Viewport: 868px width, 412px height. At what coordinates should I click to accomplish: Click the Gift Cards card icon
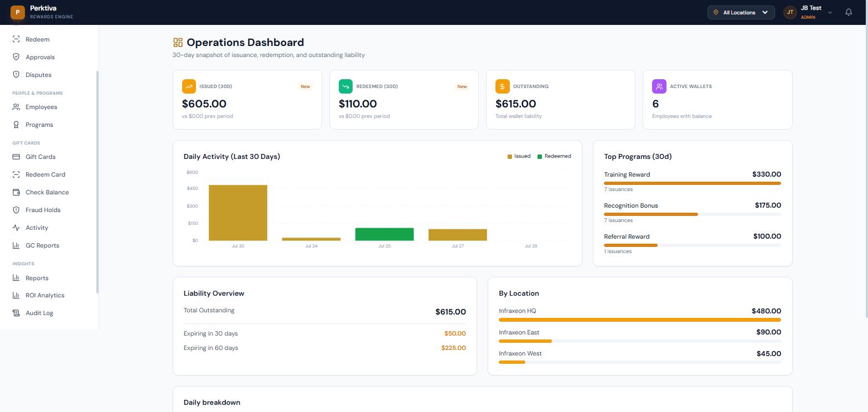pyautogui.click(x=16, y=157)
